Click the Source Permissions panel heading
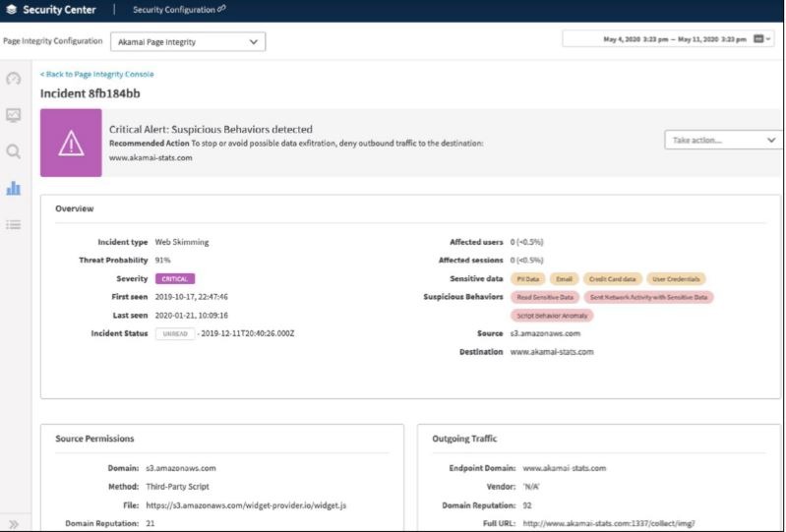786x532 pixels. click(94, 439)
